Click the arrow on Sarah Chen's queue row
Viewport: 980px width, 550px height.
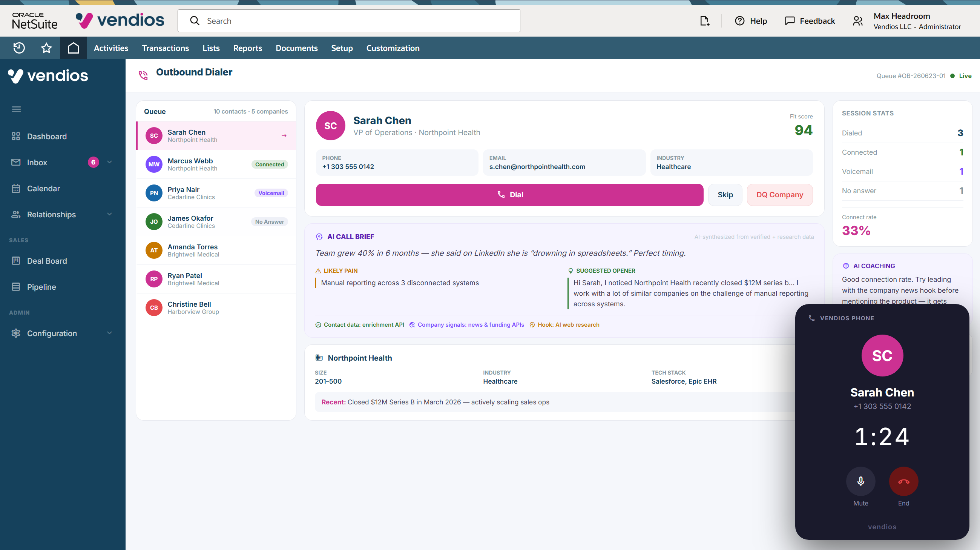click(284, 135)
